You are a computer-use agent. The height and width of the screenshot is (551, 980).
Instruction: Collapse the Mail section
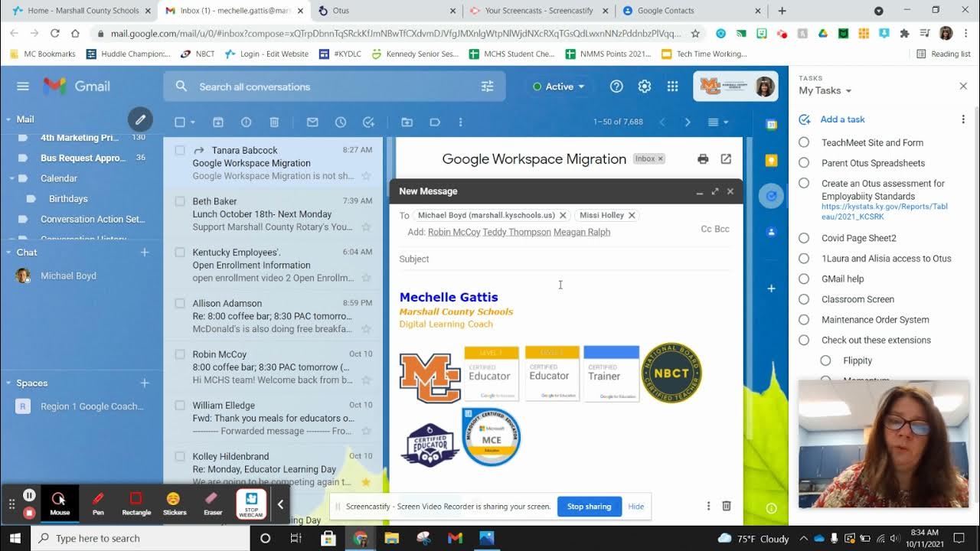8,119
